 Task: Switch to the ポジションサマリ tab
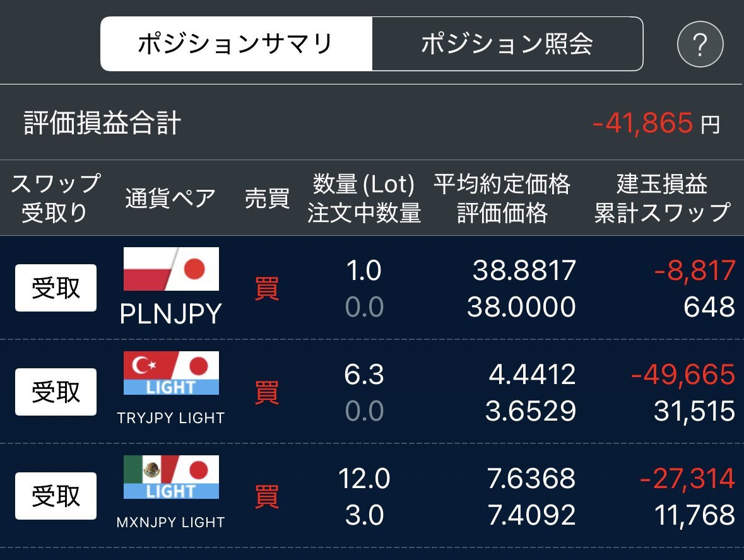tap(236, 44)
